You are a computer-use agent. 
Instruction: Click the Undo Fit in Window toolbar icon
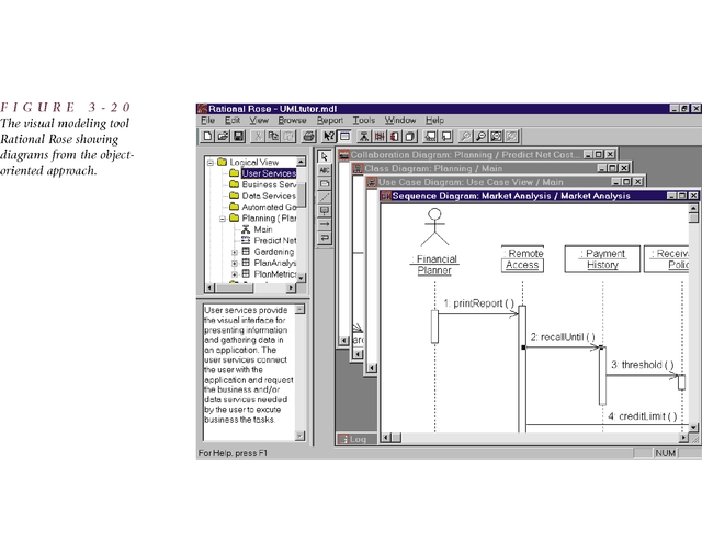(x=512, y=136)
